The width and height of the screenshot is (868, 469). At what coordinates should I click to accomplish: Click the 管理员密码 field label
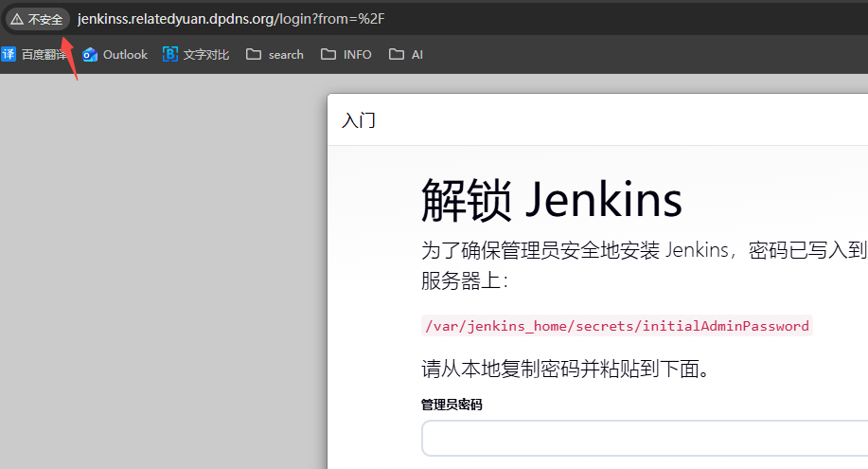452,405
